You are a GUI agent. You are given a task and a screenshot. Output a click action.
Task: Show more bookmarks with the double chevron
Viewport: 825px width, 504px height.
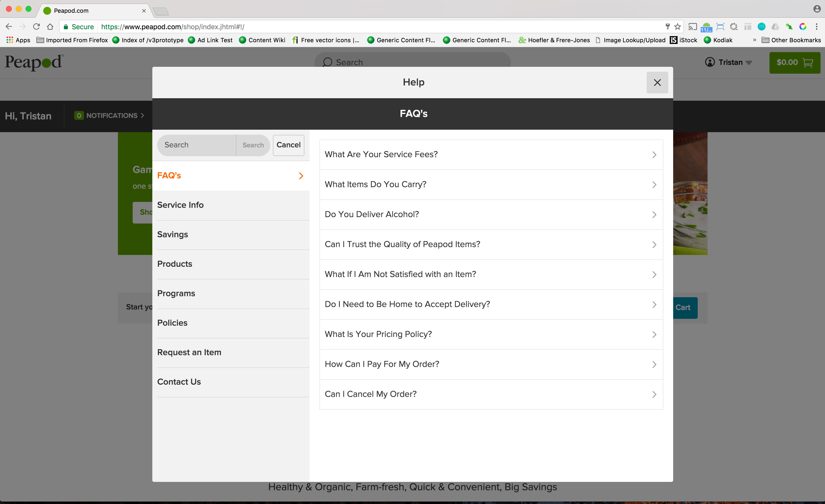click(x=754, y=40)
